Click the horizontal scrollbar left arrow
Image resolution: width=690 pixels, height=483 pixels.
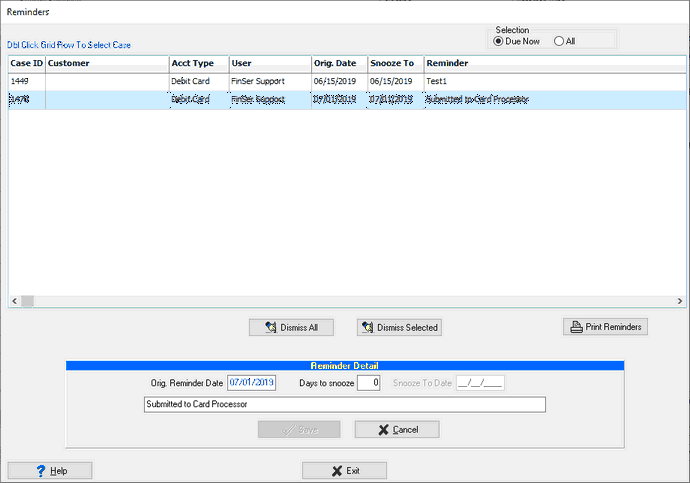15,301
